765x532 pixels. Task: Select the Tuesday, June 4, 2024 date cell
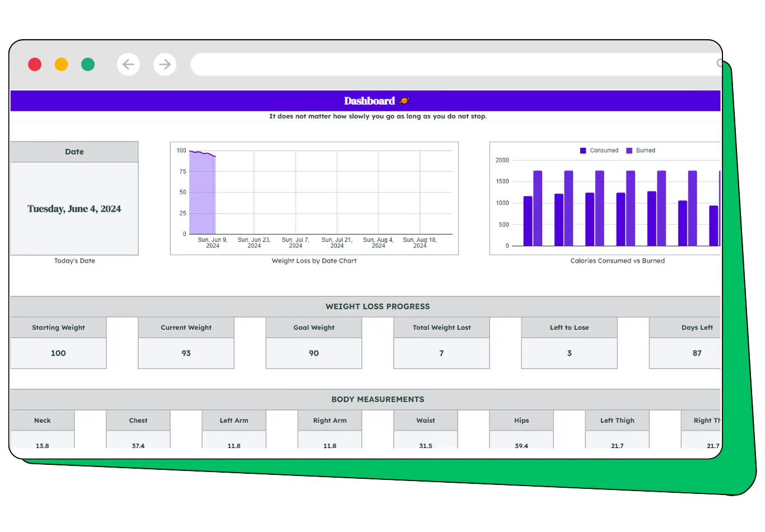pyautogui.click(x=74, y=209)
